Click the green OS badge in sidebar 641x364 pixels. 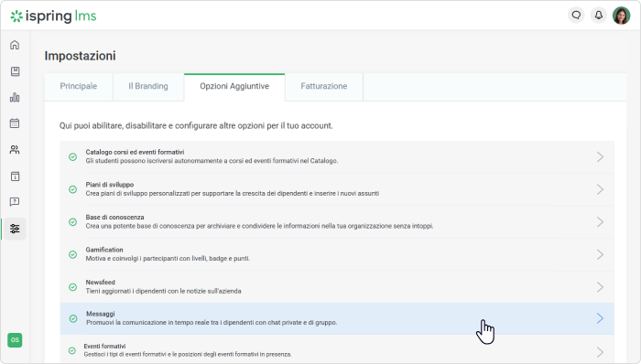click(15, 340)
